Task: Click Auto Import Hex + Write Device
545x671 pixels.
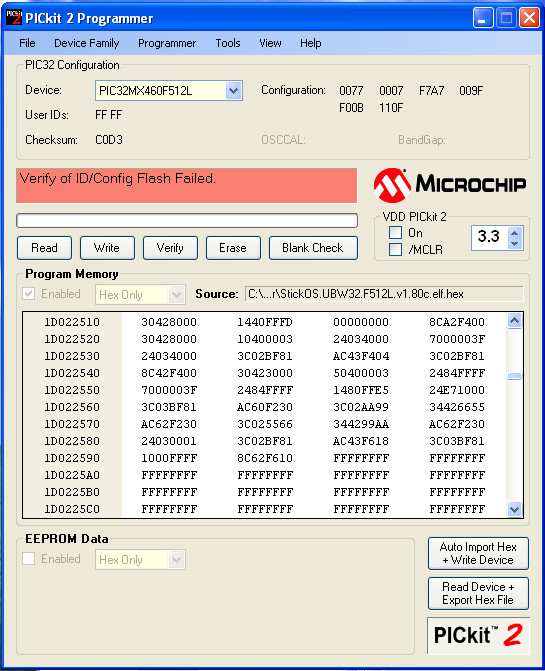Action: pyautogui.click(x=478, y=553)
